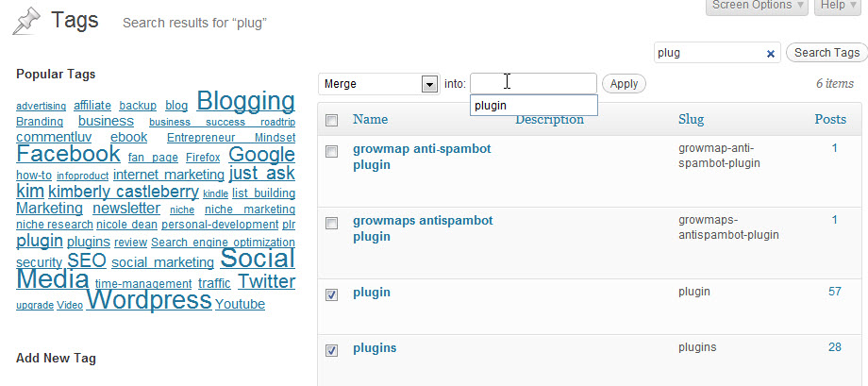Click the pushpin Tags icon

point(25,22)
